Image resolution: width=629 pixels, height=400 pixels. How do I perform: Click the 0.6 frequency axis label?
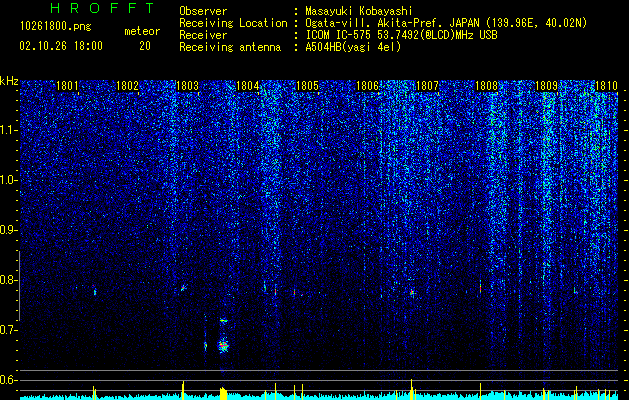(8, 380)
